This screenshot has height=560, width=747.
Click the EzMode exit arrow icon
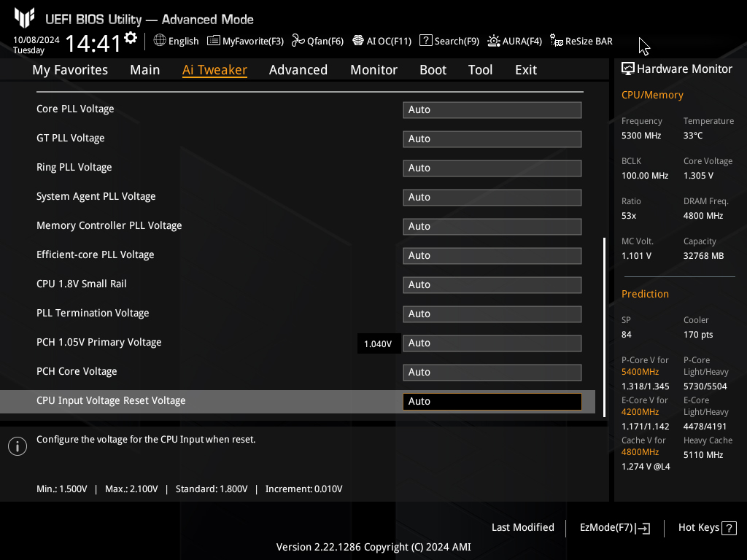pos(643,528)
